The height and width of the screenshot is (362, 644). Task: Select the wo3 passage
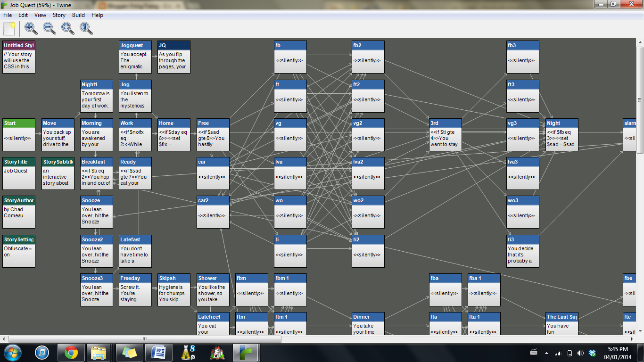pyautogui.click(x=523, y=212)
